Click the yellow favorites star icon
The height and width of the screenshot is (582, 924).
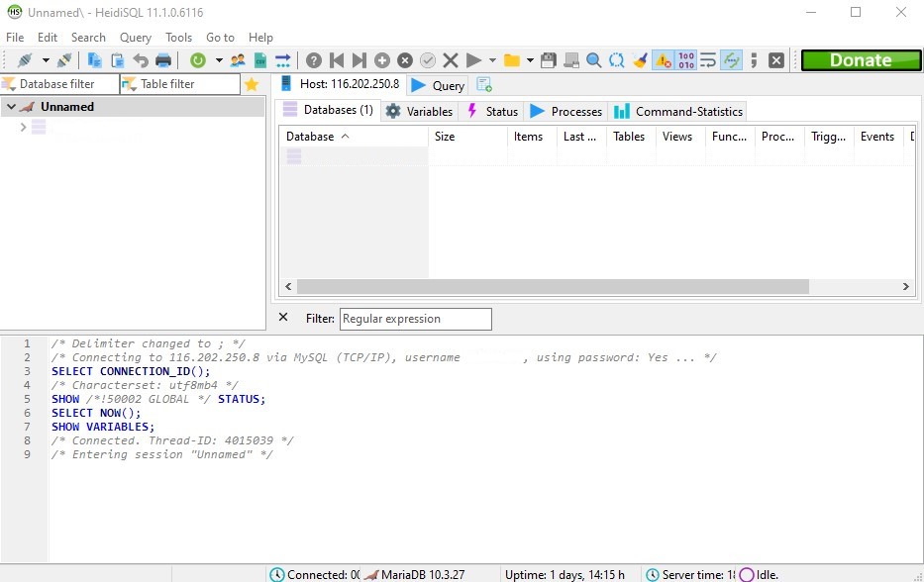pyautogui.click(x=252, y=84)
